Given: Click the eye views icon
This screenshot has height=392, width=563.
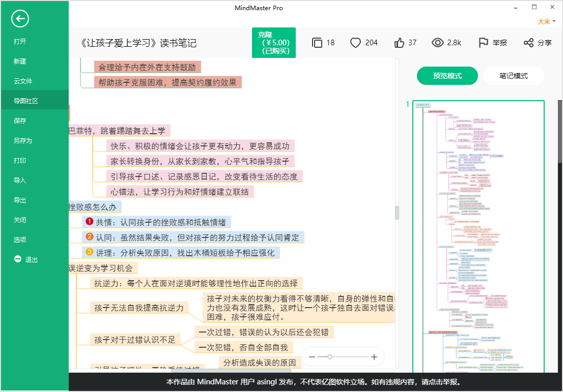Looking at the screenshot, I should coord(437,43).
